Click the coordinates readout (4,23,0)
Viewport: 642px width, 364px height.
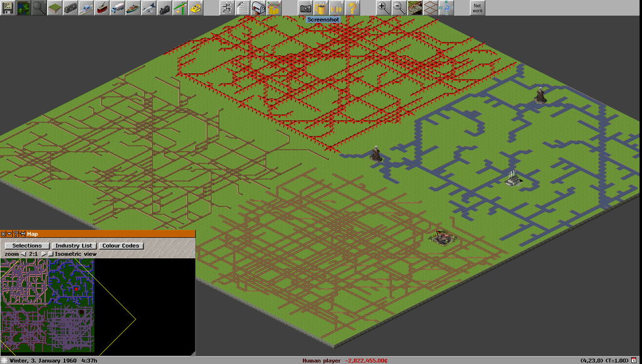point(592,361)
